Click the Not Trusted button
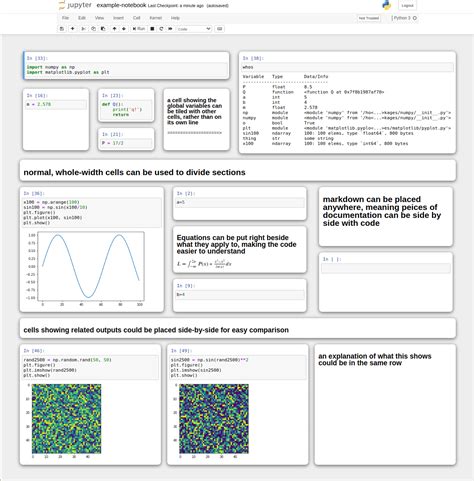Image resolution: width=474 pixels, height=481 pixels. (x=369, y=18)
